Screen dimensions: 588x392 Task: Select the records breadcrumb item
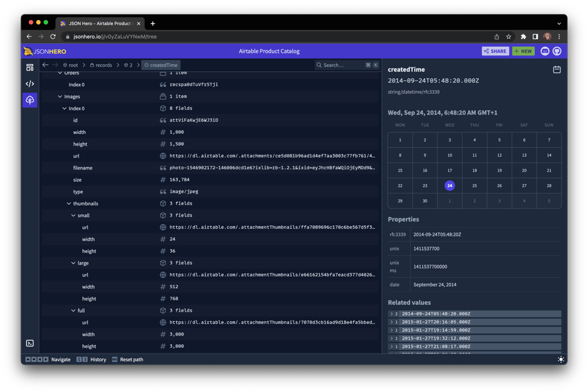pos(104,65)
